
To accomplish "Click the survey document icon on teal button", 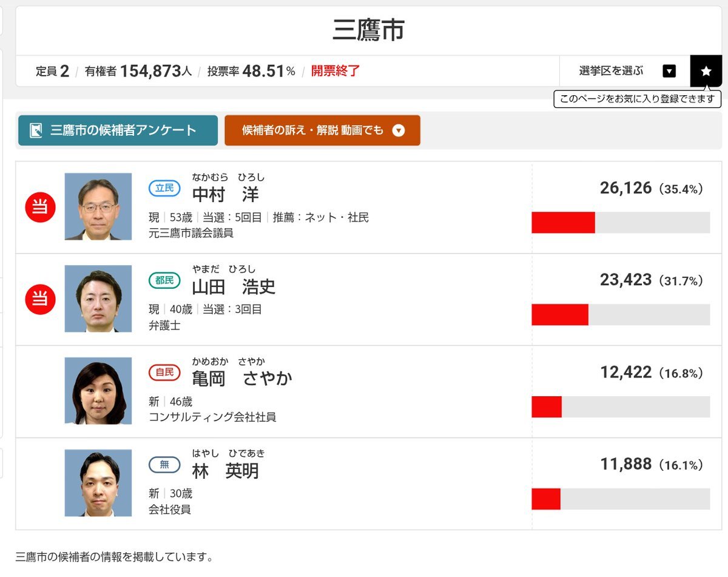I will pos(36,130).
